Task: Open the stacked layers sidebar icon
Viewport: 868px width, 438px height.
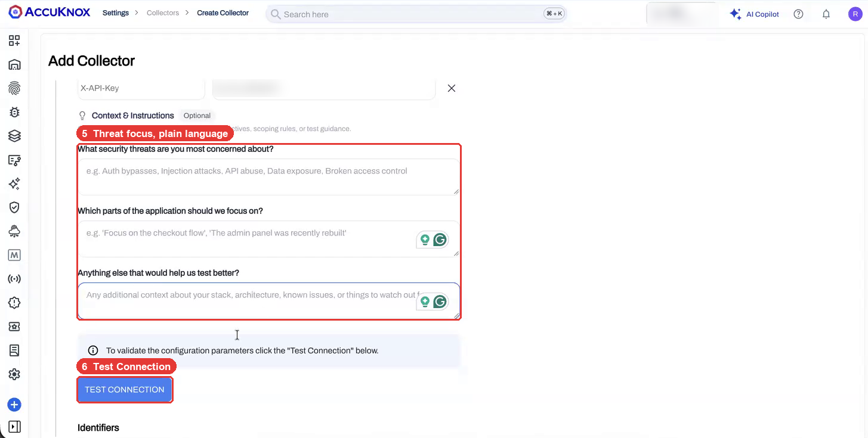Action: click(14, 136)
